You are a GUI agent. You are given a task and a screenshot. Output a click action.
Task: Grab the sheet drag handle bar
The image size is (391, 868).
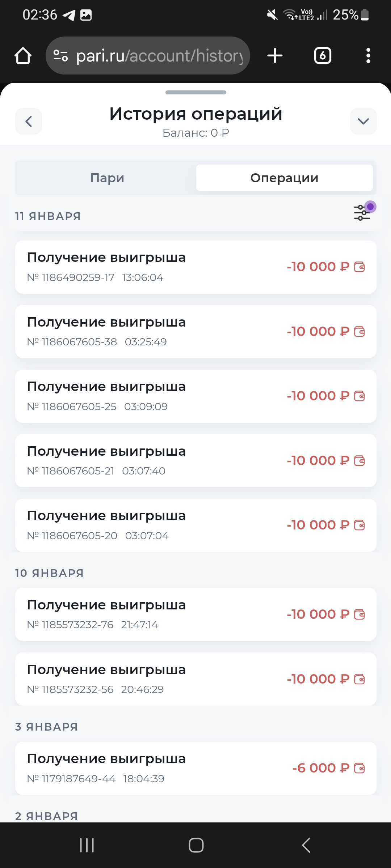tap(195, 93)
